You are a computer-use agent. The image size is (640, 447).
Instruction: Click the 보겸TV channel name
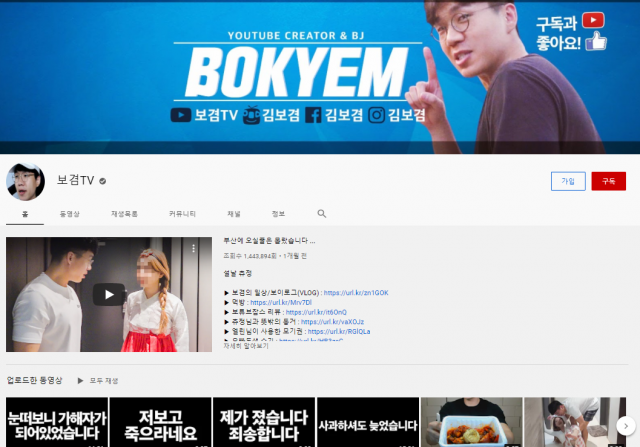tap(76, 180)
